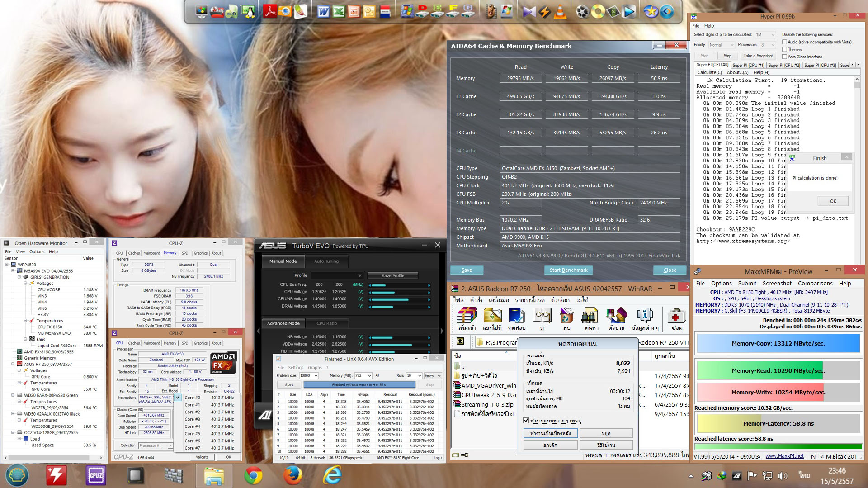Open Google Chrome from the taskbar
The height and width of the screenshot is (488, 868).
click(253, 475)
